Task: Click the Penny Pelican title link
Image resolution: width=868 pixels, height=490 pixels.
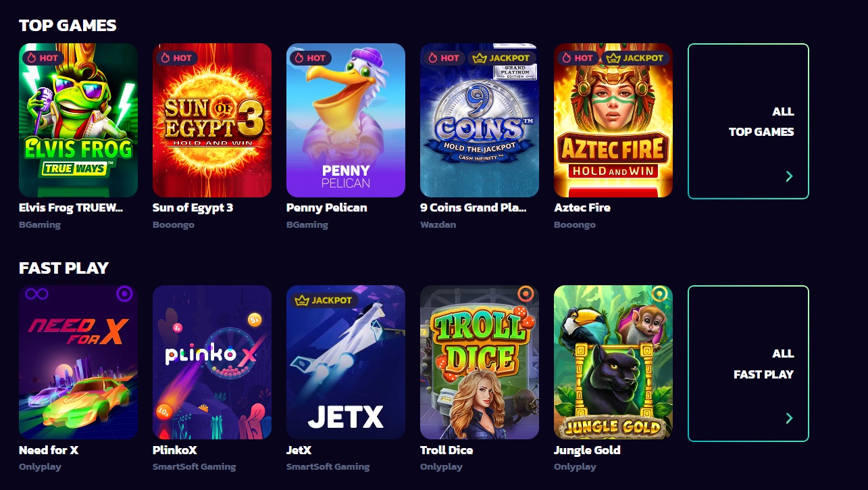Action: (327, 207)
